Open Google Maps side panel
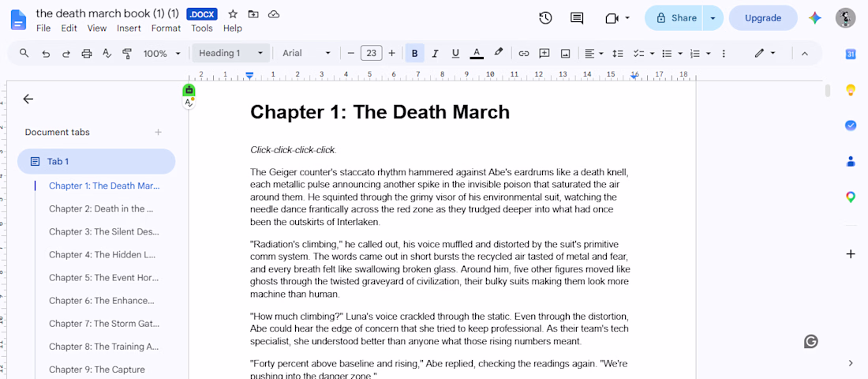868x379 pixels. tap(851, 197)
